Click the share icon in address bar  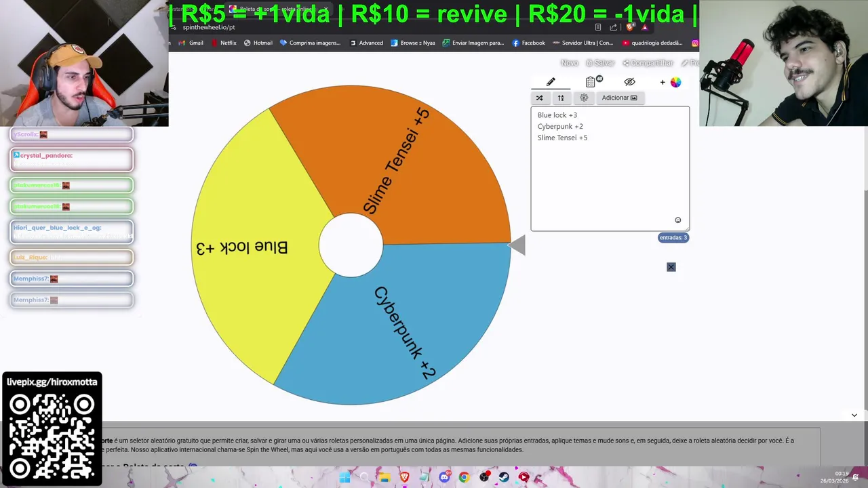point(613,27)
